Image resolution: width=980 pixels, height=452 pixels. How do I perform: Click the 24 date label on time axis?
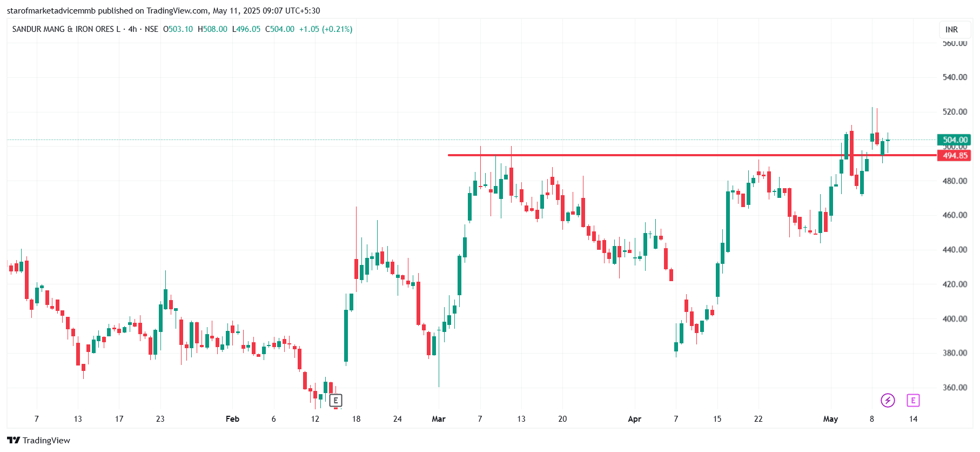(x=398, y=419)
